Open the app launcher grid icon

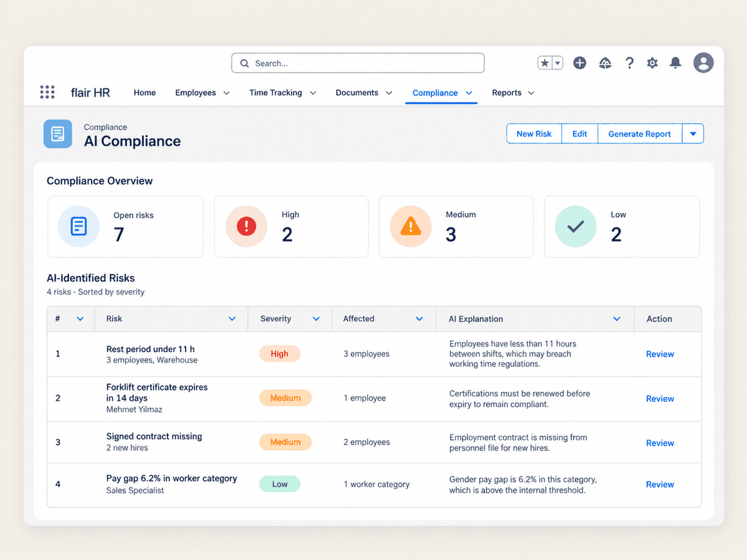[47, 92]
